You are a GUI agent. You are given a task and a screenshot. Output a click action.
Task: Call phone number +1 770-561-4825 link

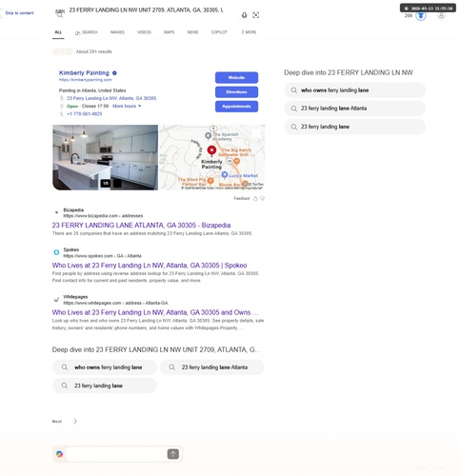coord(85,114)
